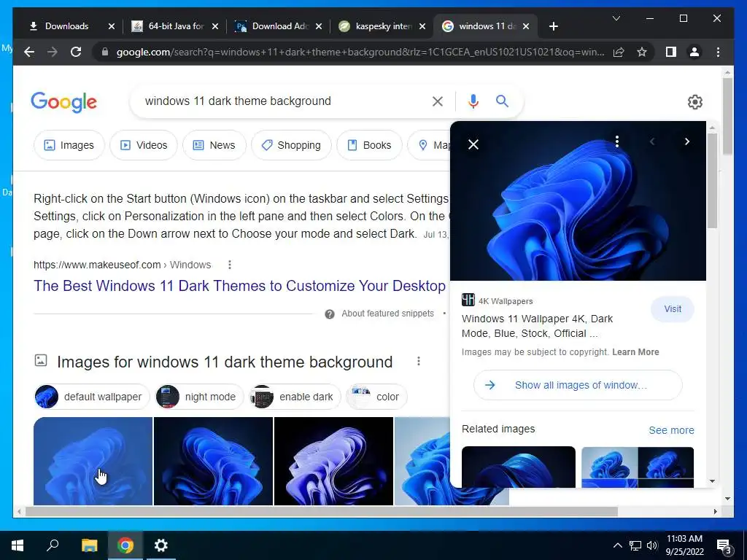The image size is (747, 560).
Task: Open network status tray icon
Action: pyautogui.click(x=635, y=545)
